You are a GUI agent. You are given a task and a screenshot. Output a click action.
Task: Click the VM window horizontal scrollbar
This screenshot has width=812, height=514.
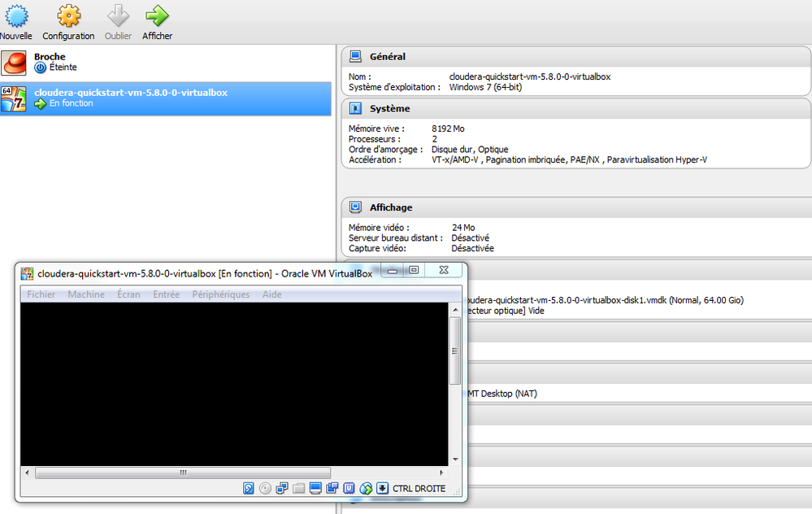234,473
